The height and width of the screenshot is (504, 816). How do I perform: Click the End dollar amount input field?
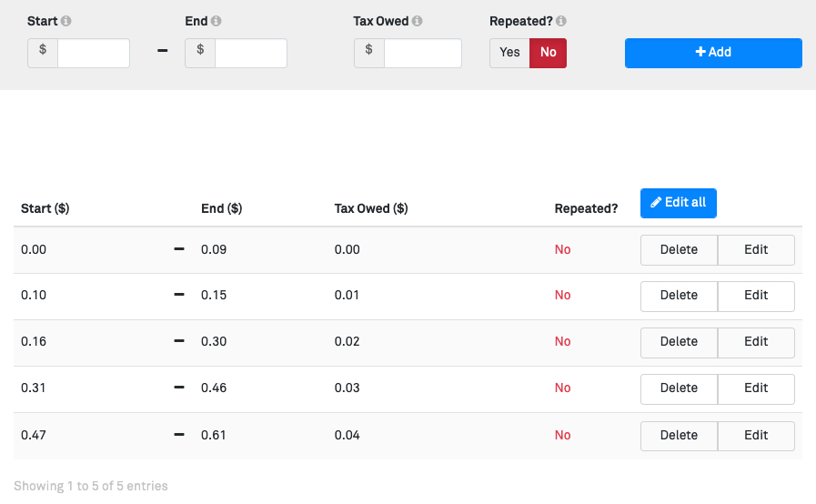coord(250,53)
